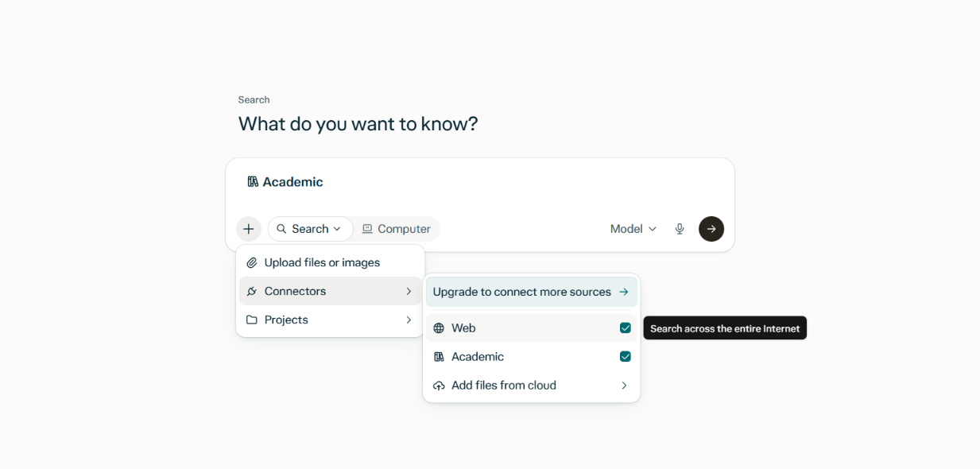Open the Model selector dropdown
This screenshot has width=980, height=469.
point(633,229)
